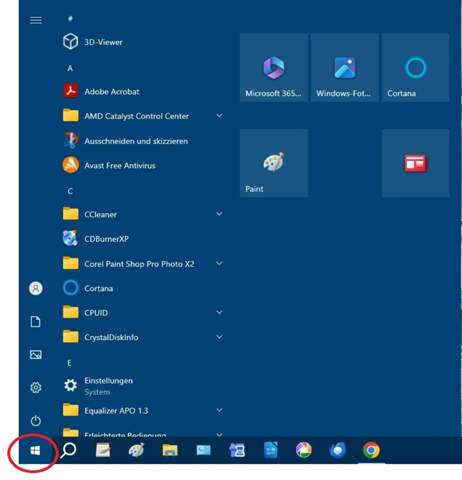Open the Paint tile

point(274,163)
